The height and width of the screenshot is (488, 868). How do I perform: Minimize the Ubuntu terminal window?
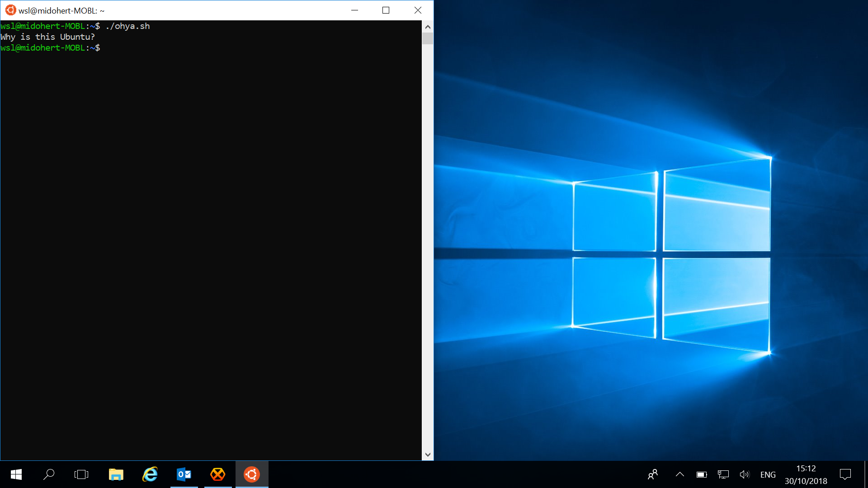(355, 10)
